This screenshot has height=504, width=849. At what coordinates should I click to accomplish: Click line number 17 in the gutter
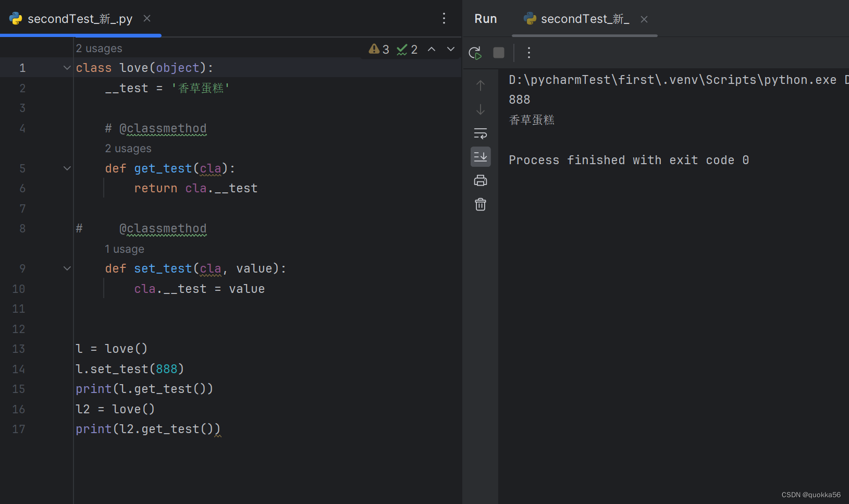point(19,429)
